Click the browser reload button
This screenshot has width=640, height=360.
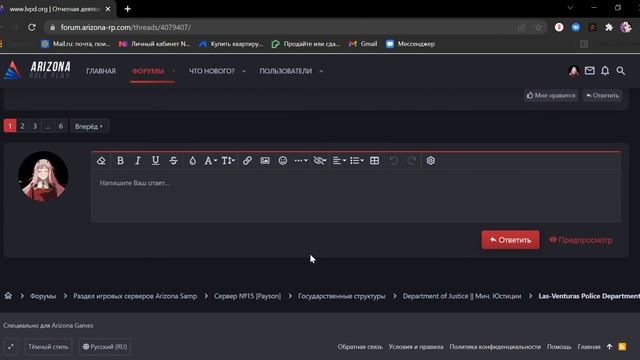coord(31,27)
